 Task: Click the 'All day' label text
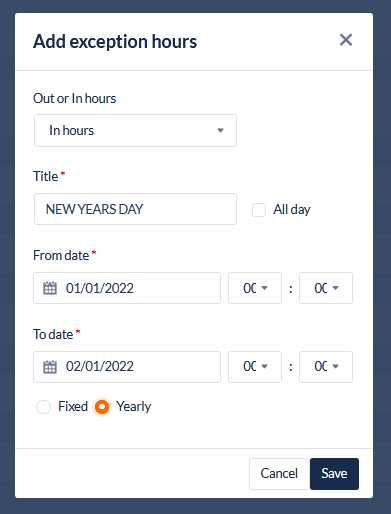click(x=292, y=210)
